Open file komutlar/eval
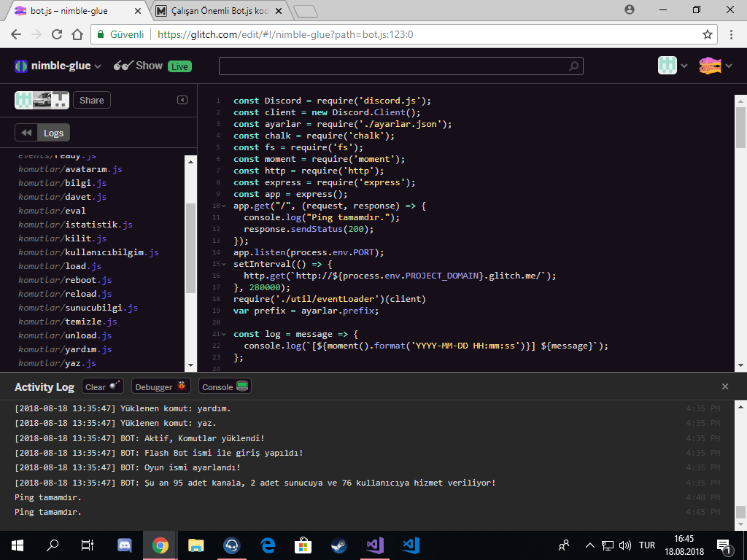 tap(52, 211)
